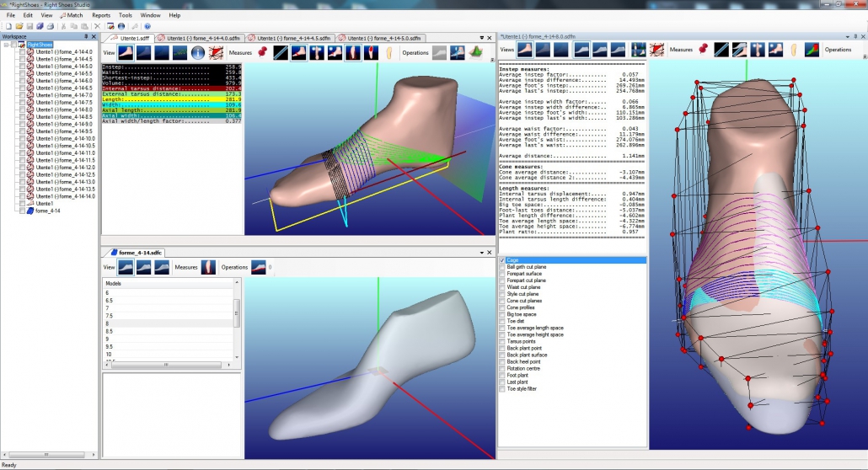Select Utente1 (-) forme_4-14-8.0 in the workspace tree

coord(63,109)
